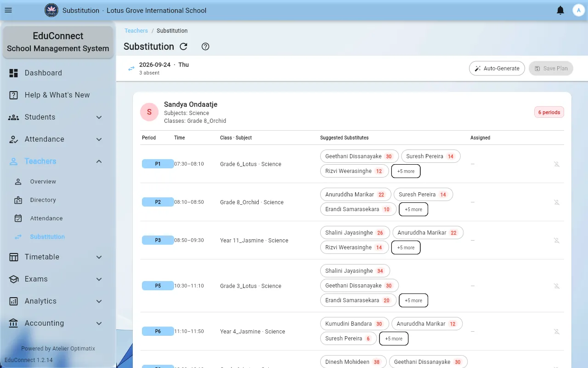Open the hamburger navigation menu
This screenshot has width=588, height=368.
click(8, 10)
